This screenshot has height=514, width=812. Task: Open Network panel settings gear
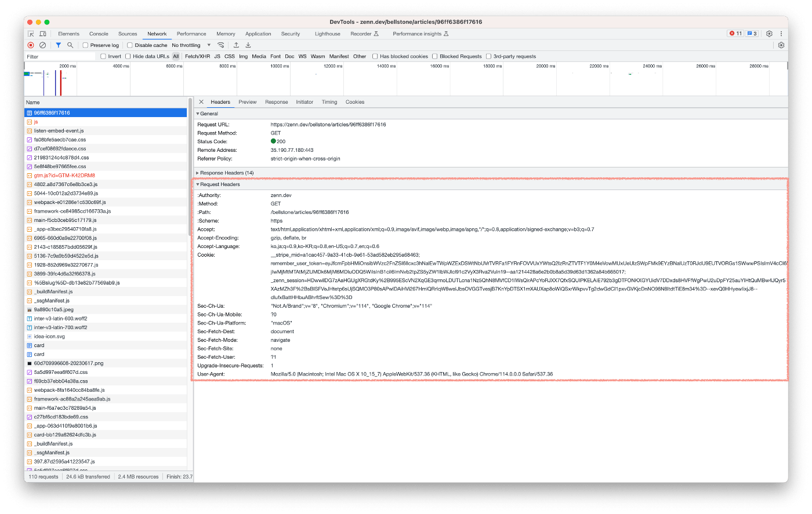coord(781,45)
